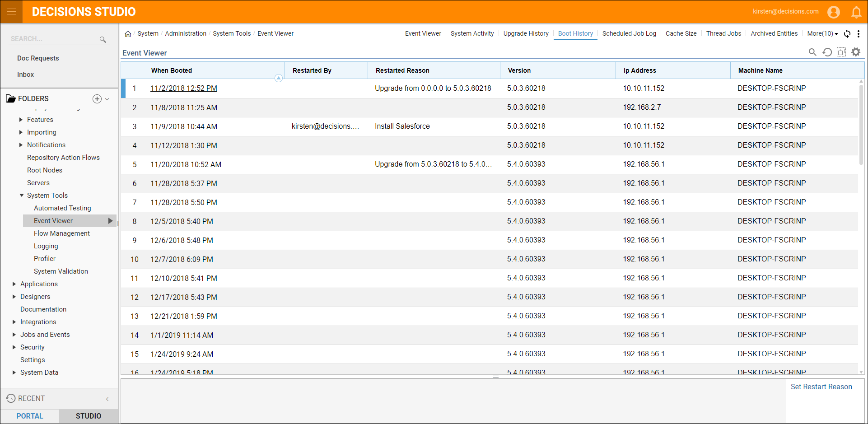Select Repository Action Flows in the tree
Viewport: 868px width, 424px height.
[x=63, y=158]
